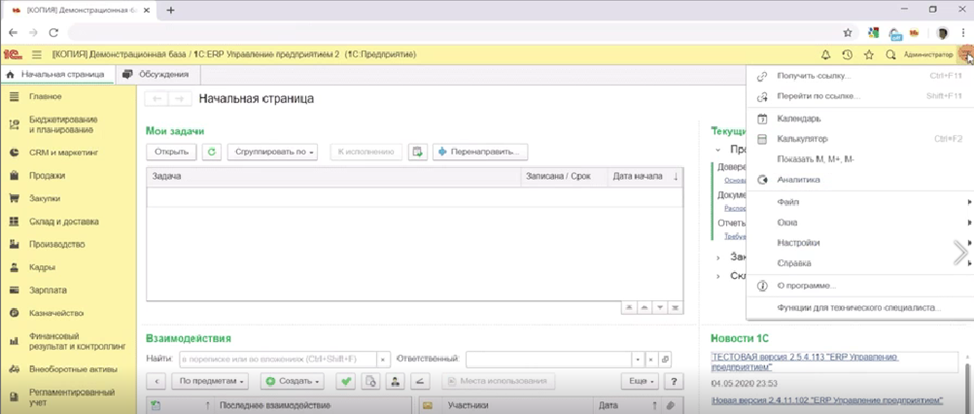The width and height of the screenshot is (974, 414).
Task: Open Новая версия 2.4.11.102 news link
Action: [x=827, y=400]
